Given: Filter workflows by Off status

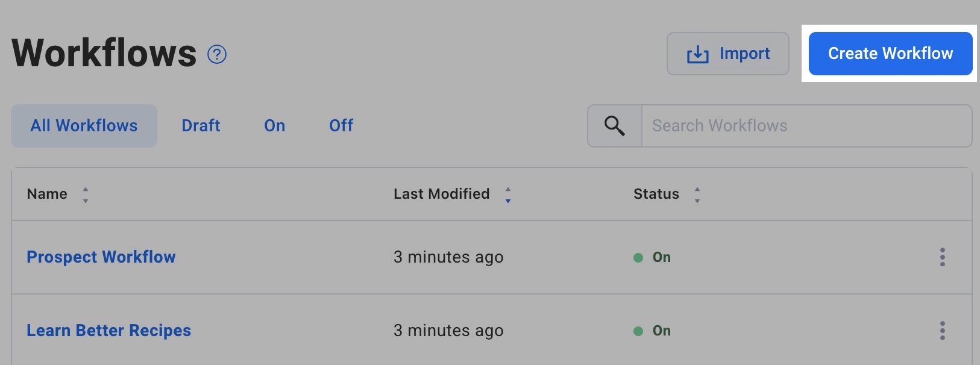Looking at the screenshot, I should point(341,125).
